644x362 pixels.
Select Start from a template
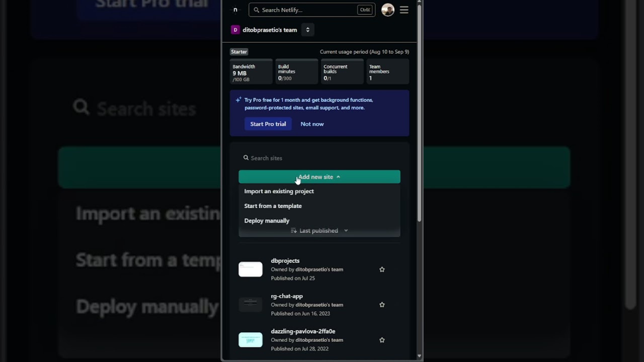point(273,206)
